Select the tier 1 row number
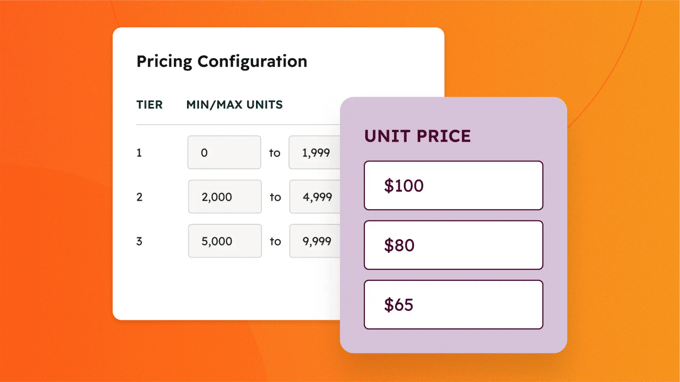Viewport: 680px width, 382px height. point(139,153)
